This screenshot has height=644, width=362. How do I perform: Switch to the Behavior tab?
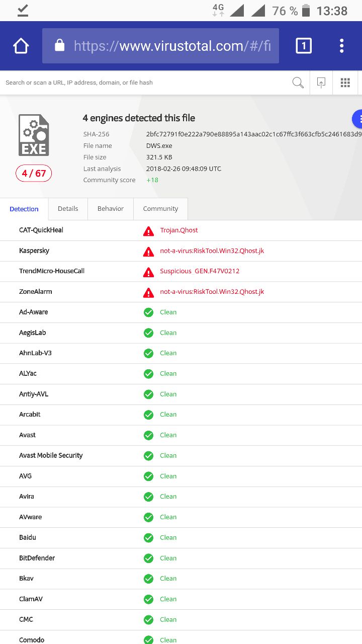click(x=111, y=208)
